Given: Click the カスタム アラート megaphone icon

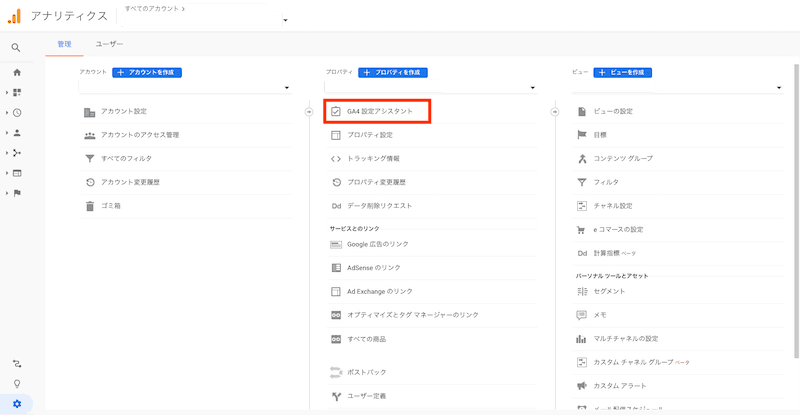Looking at the screenshot, I should pos(582,386).
